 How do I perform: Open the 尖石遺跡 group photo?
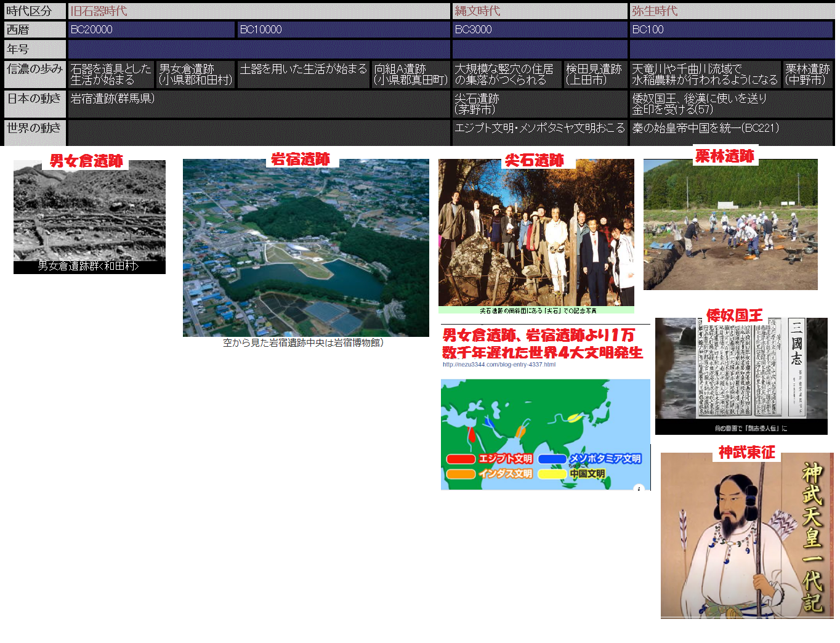pyautogui.click(x=536, y=234)
